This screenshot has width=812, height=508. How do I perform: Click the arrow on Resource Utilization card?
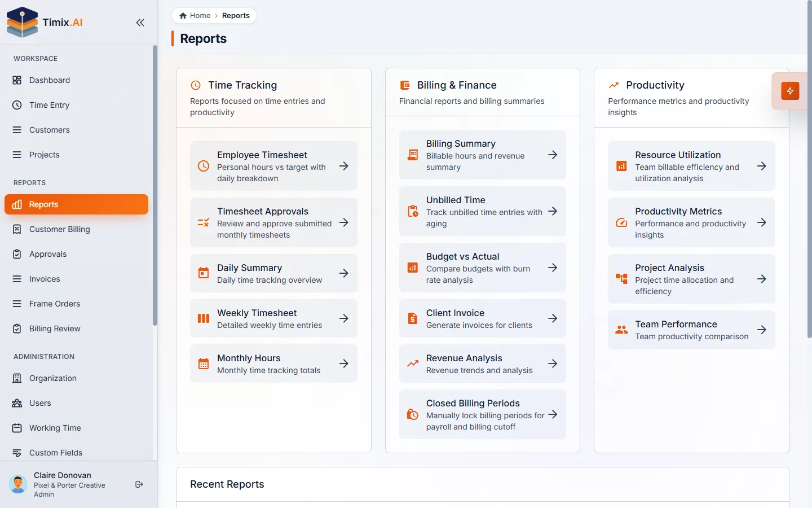point(762,166)
